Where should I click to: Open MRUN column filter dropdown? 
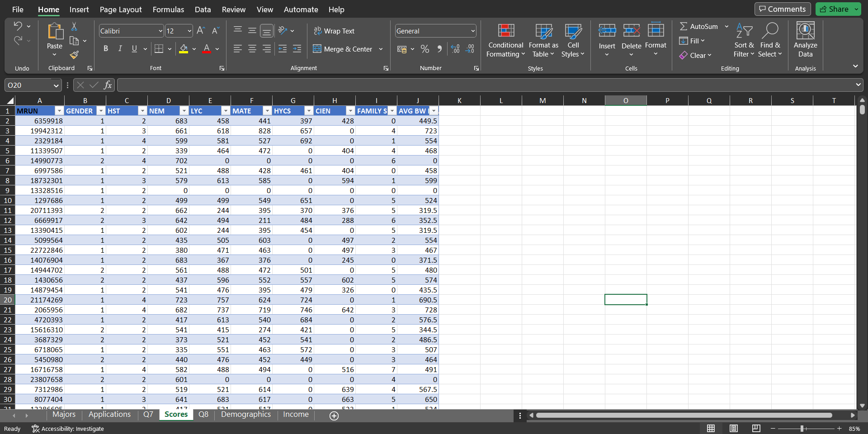click(59, 111)
